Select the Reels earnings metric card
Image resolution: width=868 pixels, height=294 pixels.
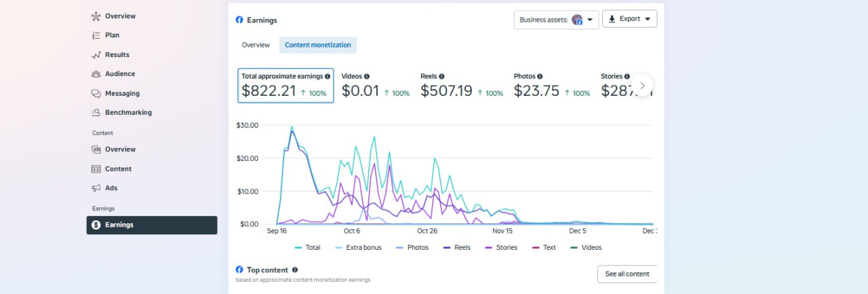461,86
